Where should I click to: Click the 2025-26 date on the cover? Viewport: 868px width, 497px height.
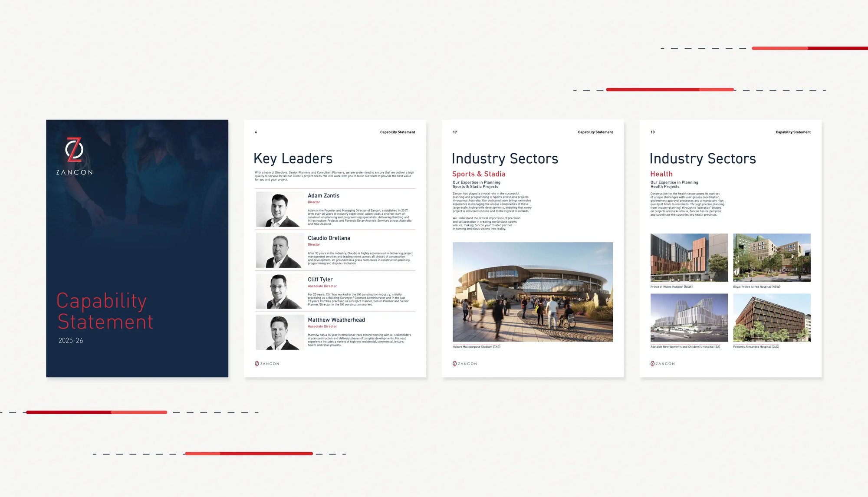tap(71, 341)
